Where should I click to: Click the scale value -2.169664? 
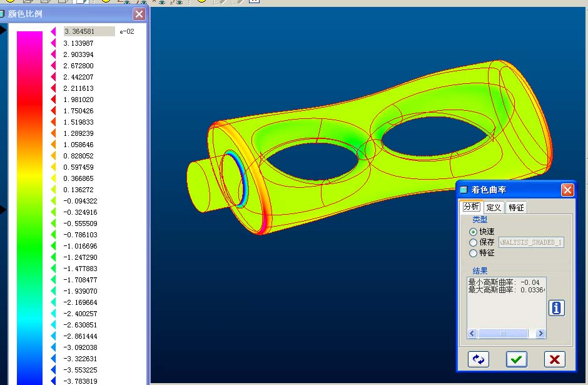point(80,302)
